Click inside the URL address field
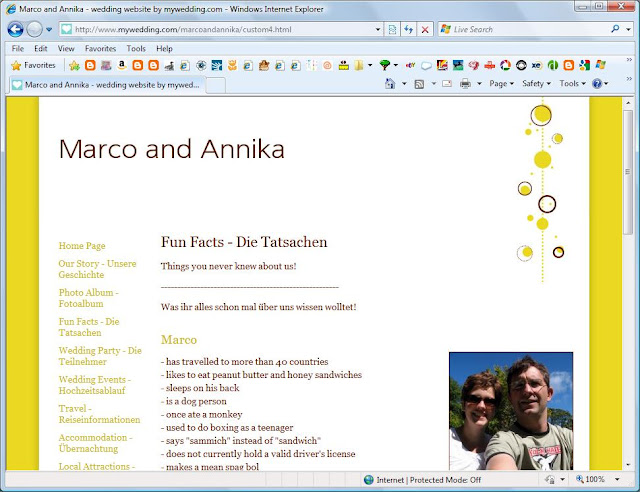This screenshot has width=640, height=492. (222, 29)
